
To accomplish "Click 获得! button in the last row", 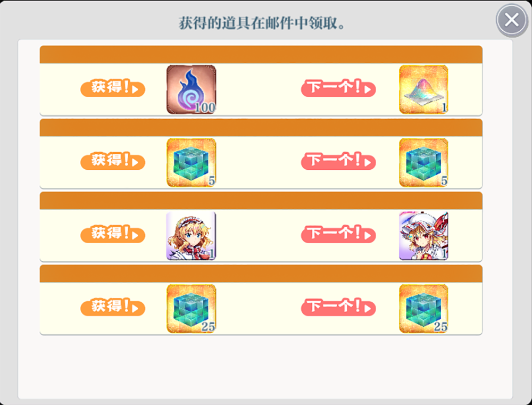I will 113,307.
